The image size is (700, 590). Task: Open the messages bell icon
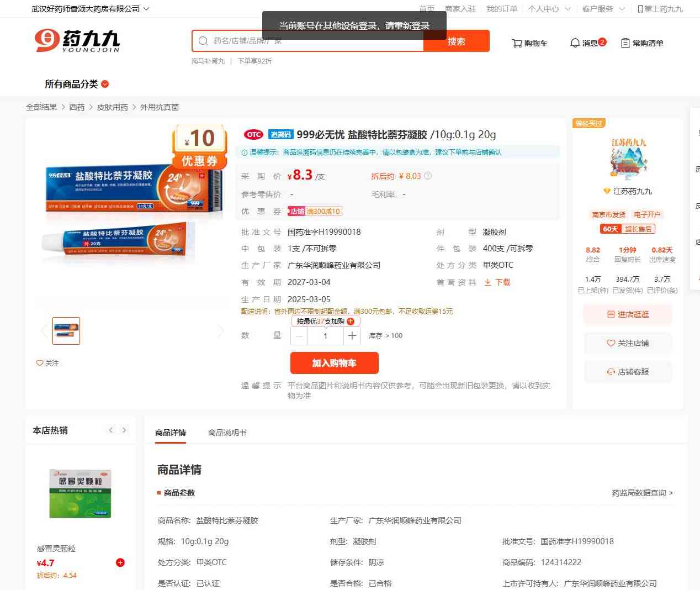point(575,43)
